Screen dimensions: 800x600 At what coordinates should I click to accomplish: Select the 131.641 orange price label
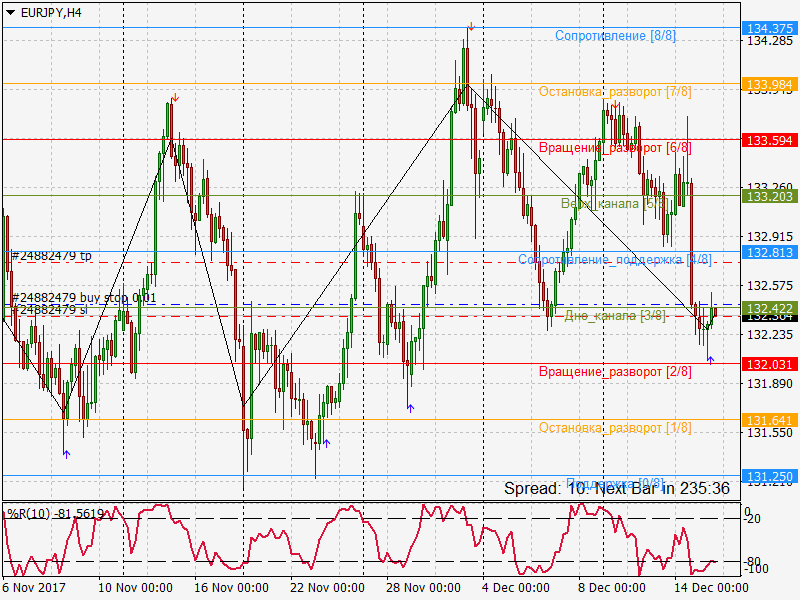point(770,420)
